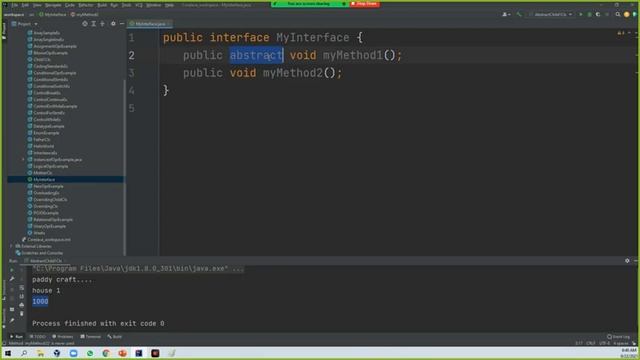Expand the InstanceofOpExample.java tree node
This screenshot has height=360, width=640.
[23, 160]
